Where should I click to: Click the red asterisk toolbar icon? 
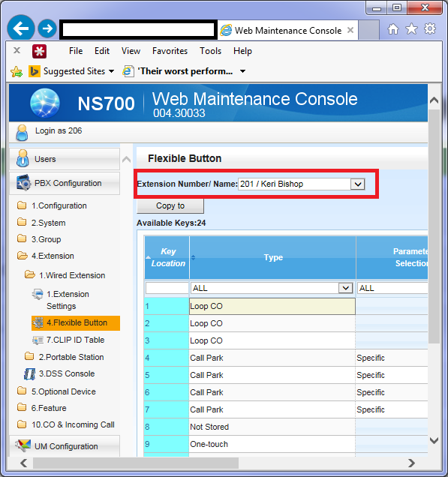(x=40, y=51)
